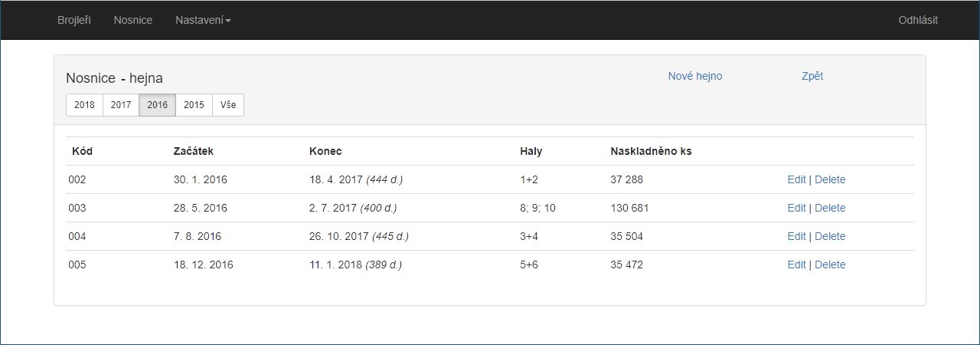Edit flock 003
This screenshot has height=345, width=980.
point(796,208)
